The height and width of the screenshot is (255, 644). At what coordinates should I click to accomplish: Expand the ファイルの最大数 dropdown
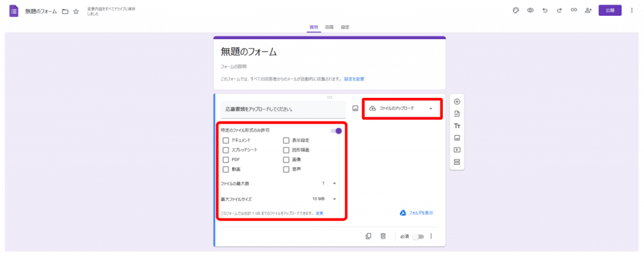330,183
